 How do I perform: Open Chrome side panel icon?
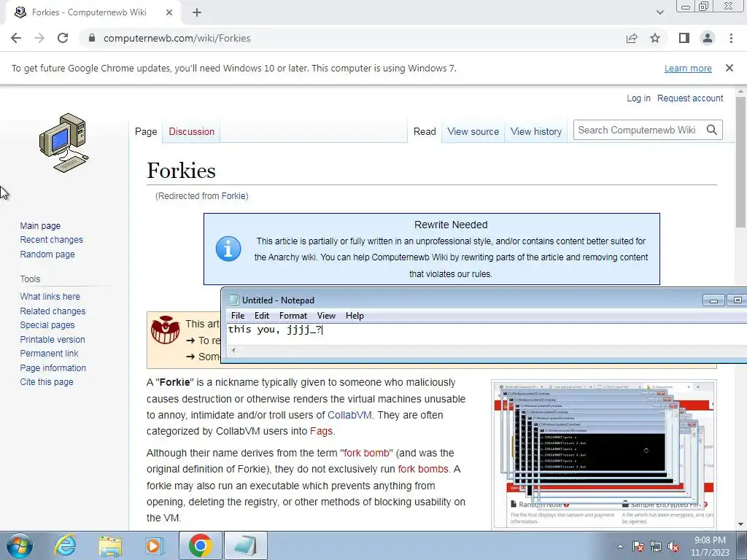[x=684, y=38]
